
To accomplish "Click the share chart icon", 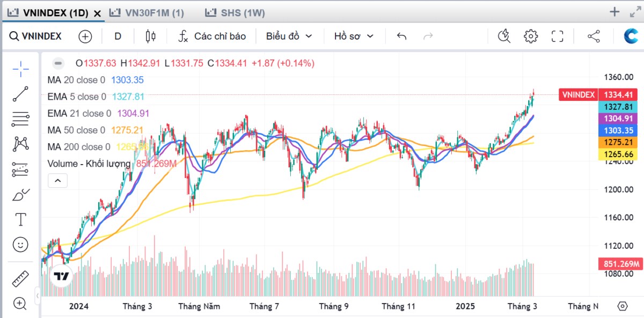I will [x=594, y=36].
